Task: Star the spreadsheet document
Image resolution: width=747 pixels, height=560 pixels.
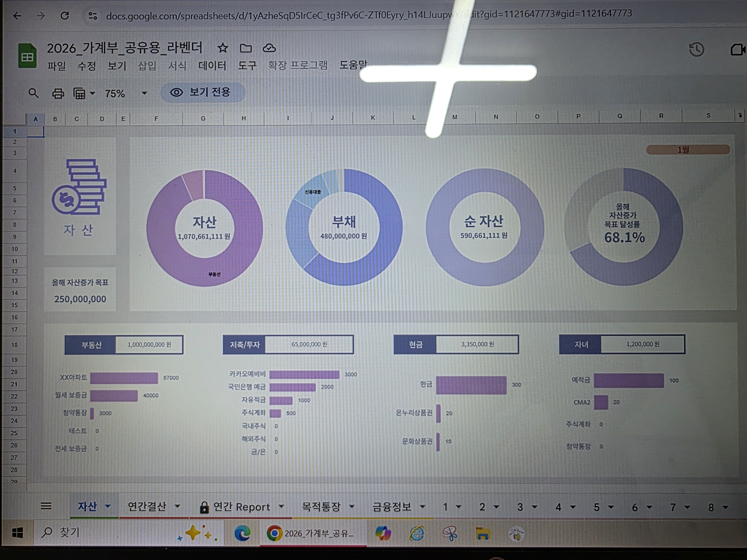Action: [x=223, y=48]
